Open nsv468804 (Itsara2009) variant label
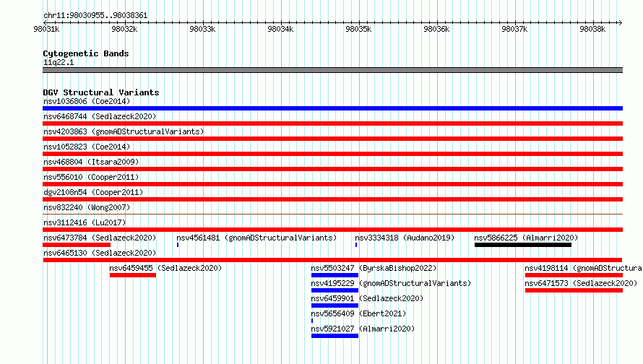The image size is (643, 364). pos(91,162)
